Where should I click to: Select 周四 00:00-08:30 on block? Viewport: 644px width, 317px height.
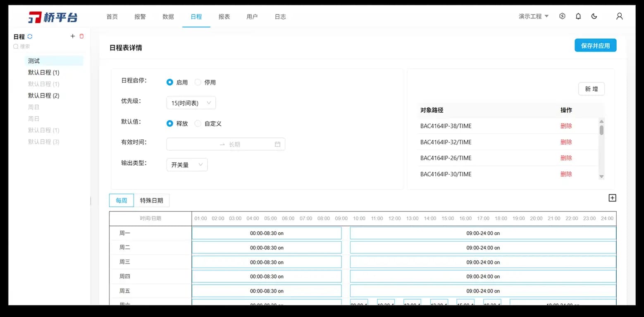point(267,276)
